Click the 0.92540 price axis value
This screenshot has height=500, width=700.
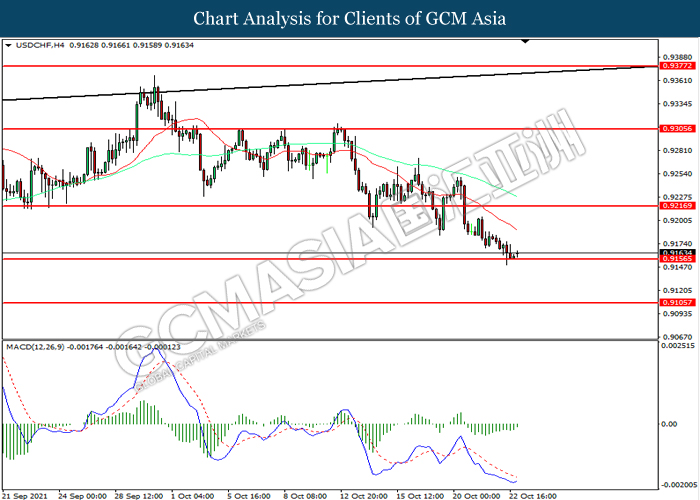click(677, 174)
